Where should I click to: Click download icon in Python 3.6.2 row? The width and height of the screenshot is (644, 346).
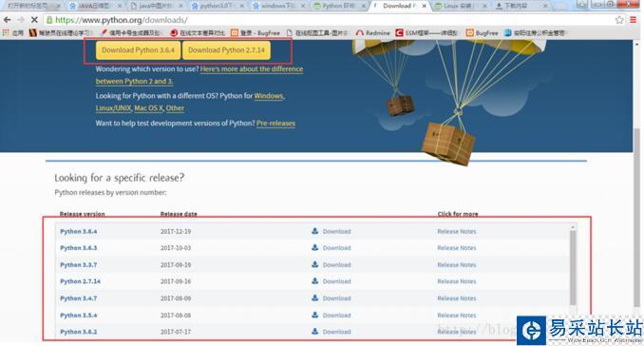(314, 331)
